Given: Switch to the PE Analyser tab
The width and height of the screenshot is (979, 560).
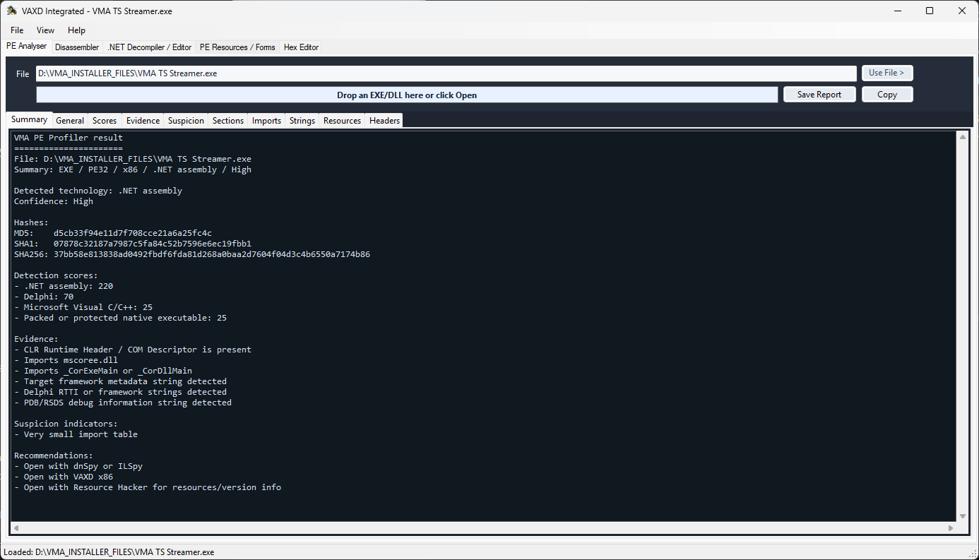Looking at the screenshot, I should [26, 47].
